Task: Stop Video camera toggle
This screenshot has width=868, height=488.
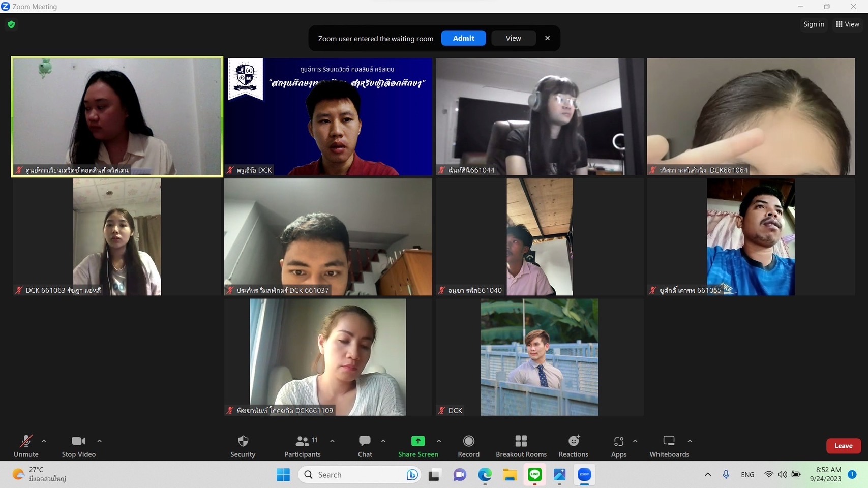Action: point(78,441)
